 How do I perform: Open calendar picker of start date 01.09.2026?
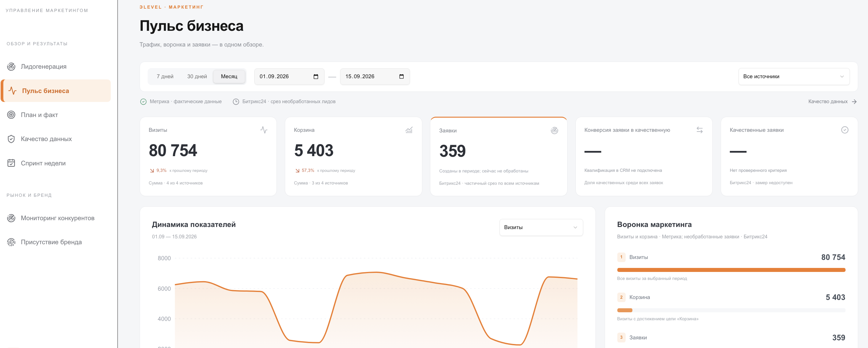[x=316, y=77]
